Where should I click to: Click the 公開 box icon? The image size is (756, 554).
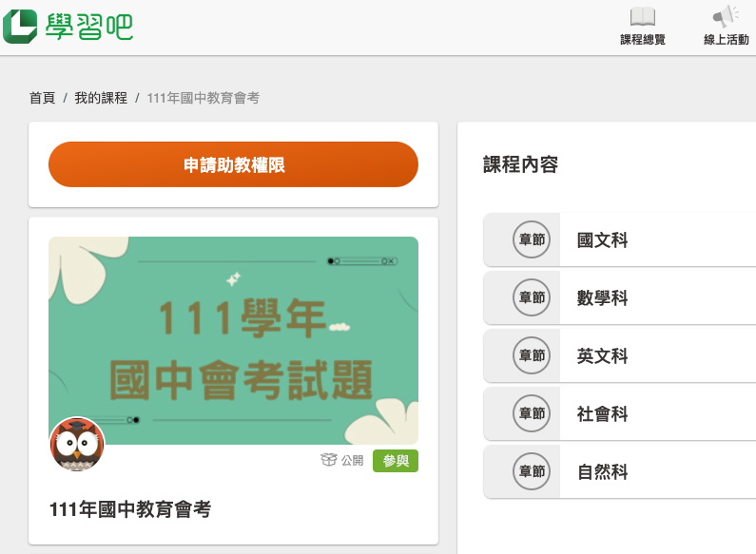pos(328,460)
